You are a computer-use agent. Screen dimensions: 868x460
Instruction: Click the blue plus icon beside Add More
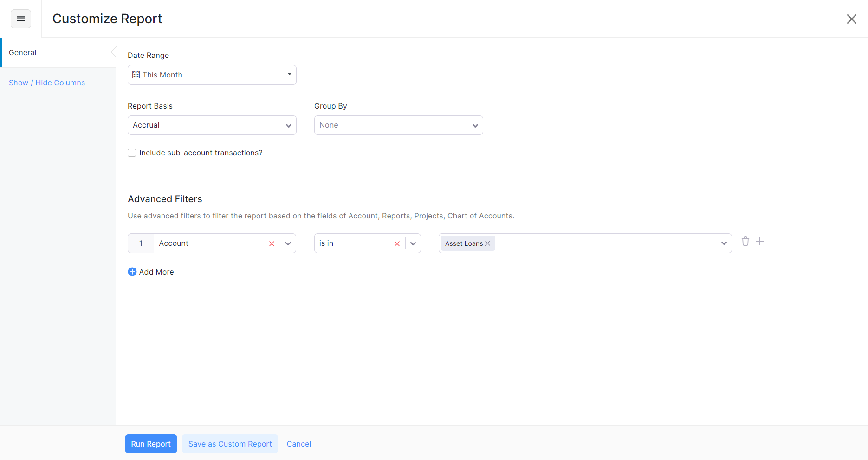tap(132, 272)
